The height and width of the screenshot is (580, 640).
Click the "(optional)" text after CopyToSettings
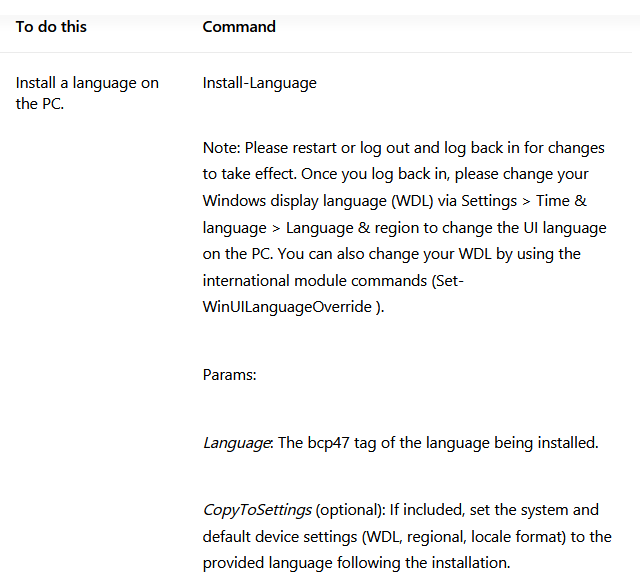pyautogui.click(x=350, y=510)
